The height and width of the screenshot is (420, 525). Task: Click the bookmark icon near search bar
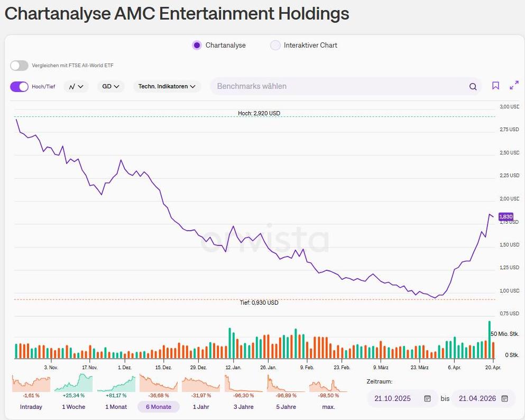[x=495, y=86]
